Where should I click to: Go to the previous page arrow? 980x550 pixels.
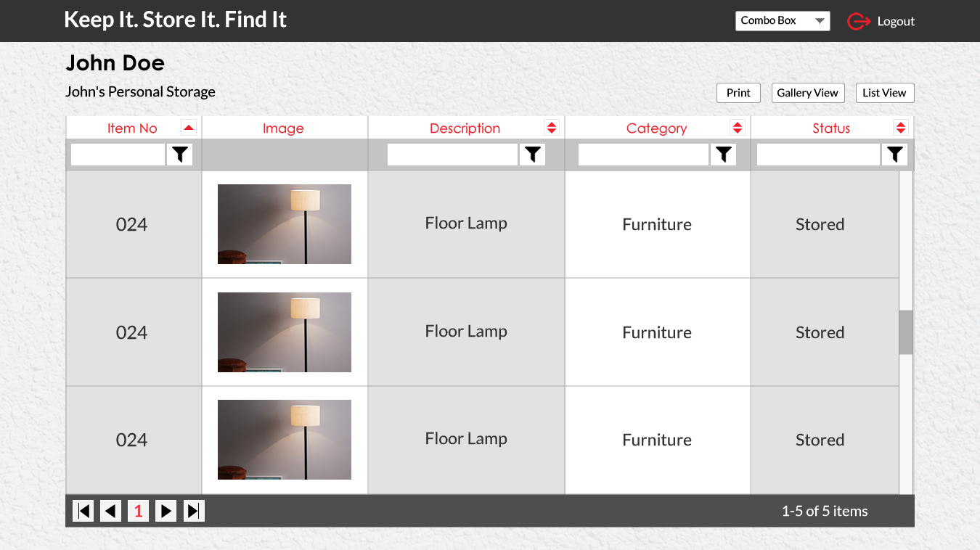pos(110,511)
